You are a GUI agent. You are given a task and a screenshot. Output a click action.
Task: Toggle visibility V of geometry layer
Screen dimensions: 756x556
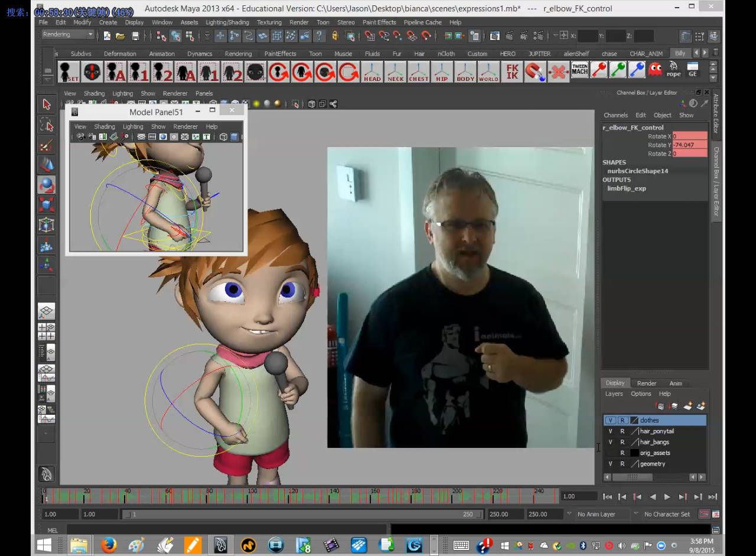point(611,464)
